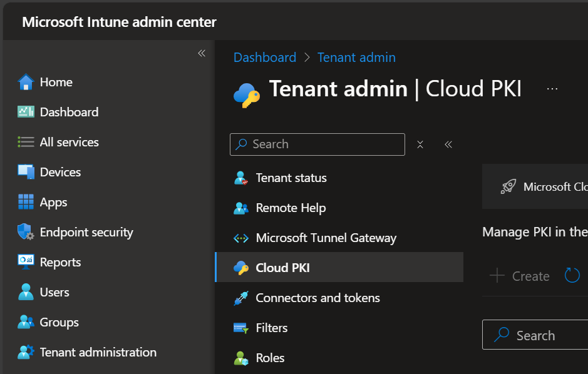588x374 pixels.
Task: Open the ellipsis more options menu
Action: [x=552, y=89]
